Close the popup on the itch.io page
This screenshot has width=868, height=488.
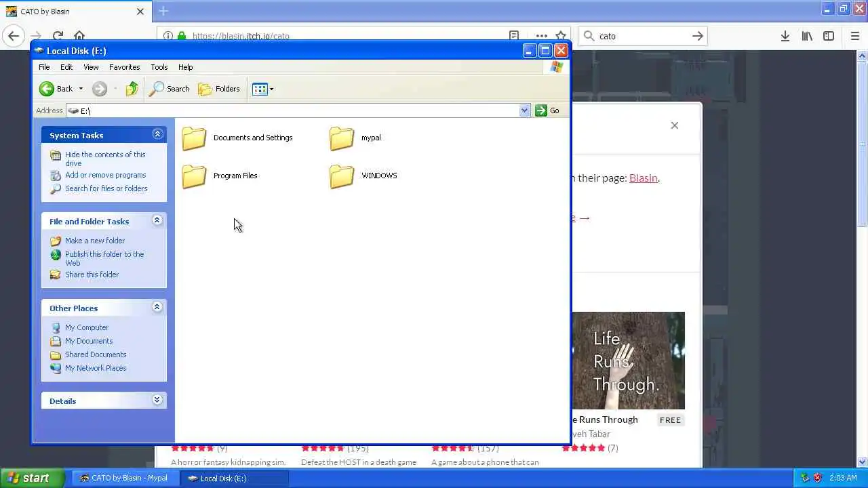pyautogui.click(x=674, y=125)
